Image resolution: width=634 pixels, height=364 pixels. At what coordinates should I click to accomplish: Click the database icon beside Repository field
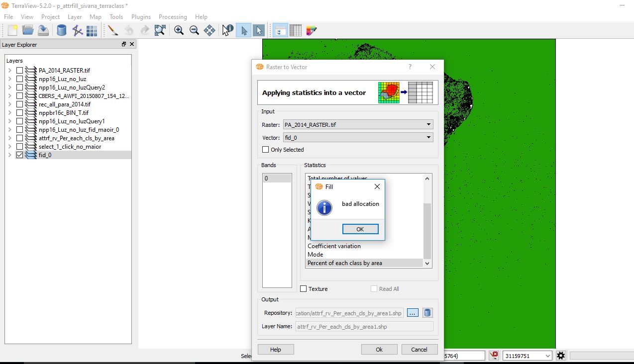[427, 313]
